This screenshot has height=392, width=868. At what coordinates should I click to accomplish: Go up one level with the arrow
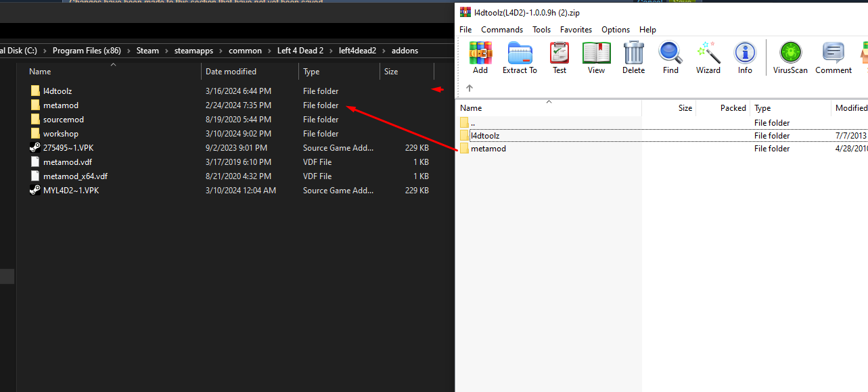(x=470, y=88)
